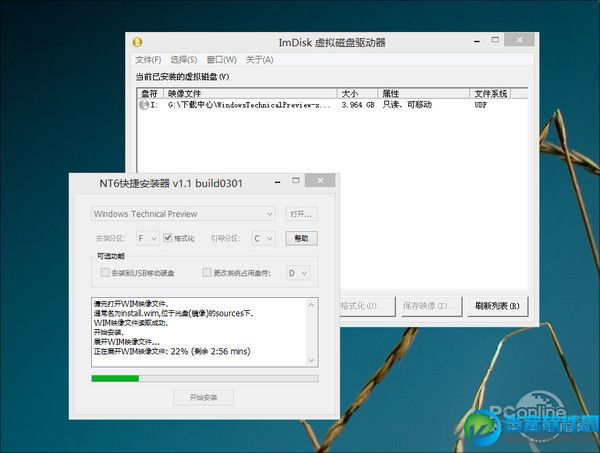Viewport: 600px width, 453px height.
Task: Click the log scrollbar down arrow
Action: pos(311,360)
